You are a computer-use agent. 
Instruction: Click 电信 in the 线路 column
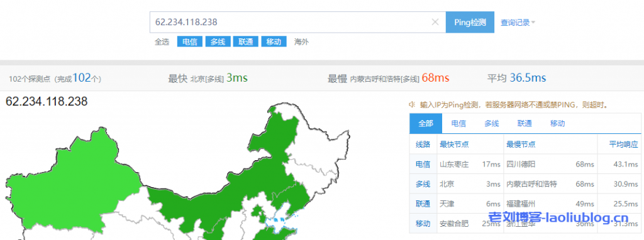(x=423, y=165)
